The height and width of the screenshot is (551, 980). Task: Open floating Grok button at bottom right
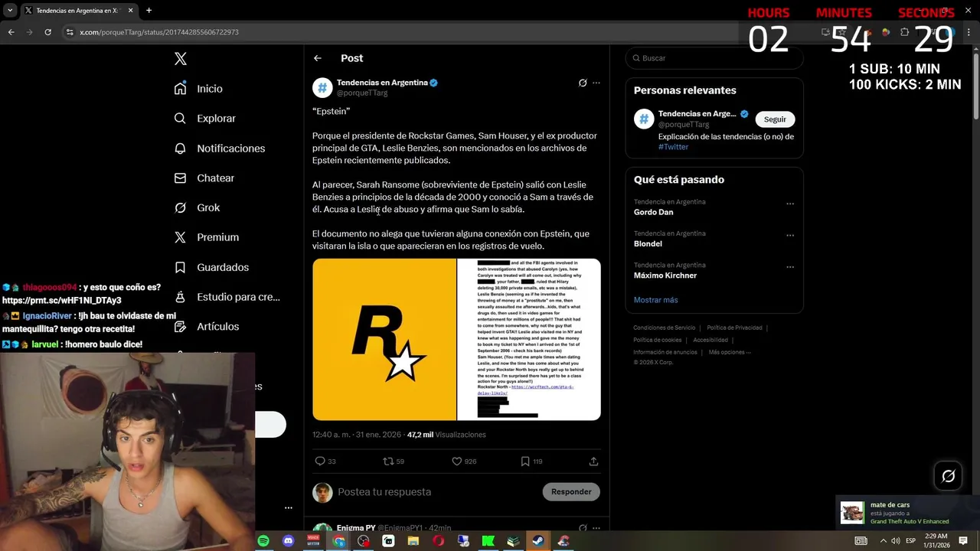coord(948,476)
